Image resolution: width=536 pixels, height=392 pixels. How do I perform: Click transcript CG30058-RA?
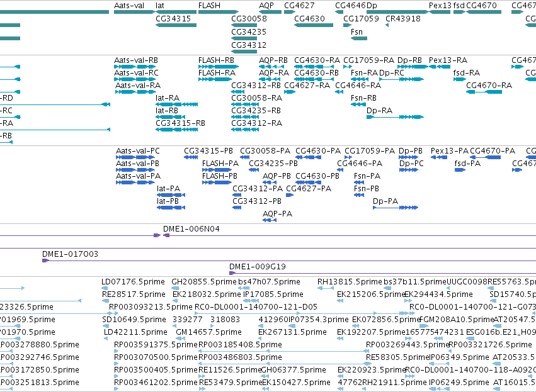pyautogui.click(x=257, y=98)
